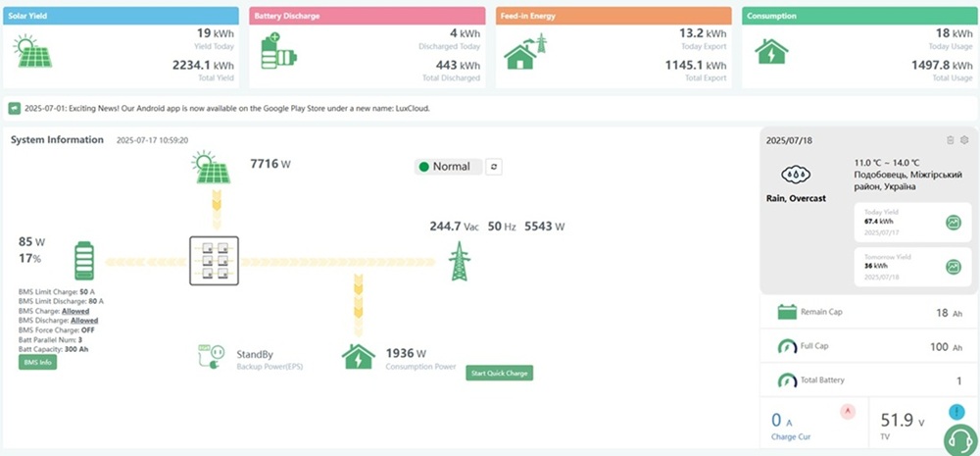The height and width of the screenshot is (456, 980).
Task: Click the blue exclamation info icon
Action: tap(956, 412)
